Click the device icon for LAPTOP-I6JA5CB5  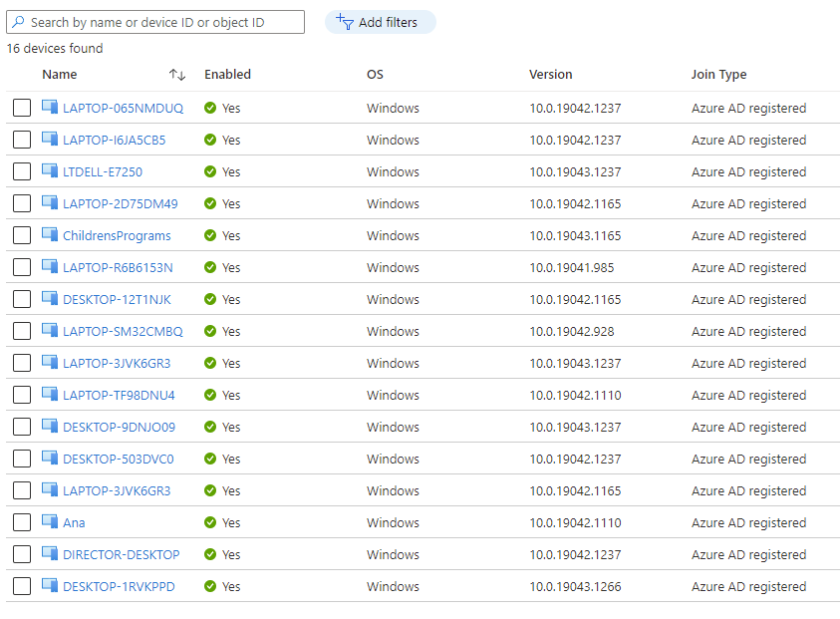50,139
